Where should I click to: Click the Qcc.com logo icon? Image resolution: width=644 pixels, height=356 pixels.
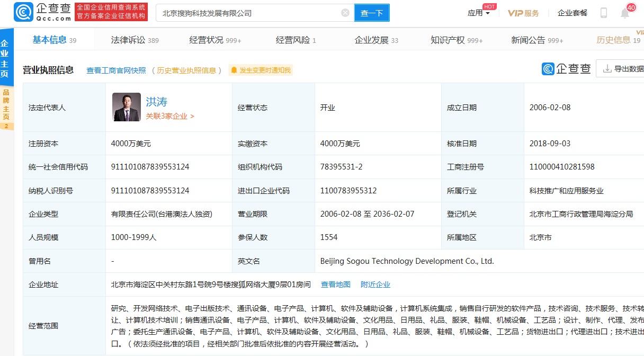pyautogui.click(x=23, y=12)
